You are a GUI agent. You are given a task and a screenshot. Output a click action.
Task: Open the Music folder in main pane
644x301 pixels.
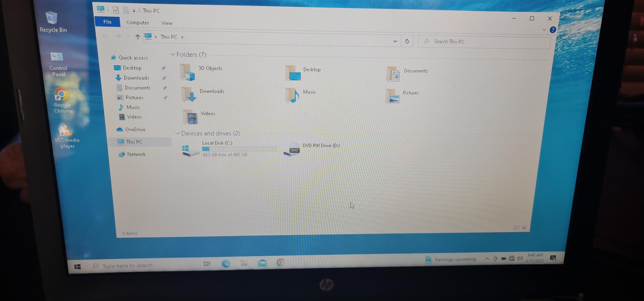(x=294, y=96)
